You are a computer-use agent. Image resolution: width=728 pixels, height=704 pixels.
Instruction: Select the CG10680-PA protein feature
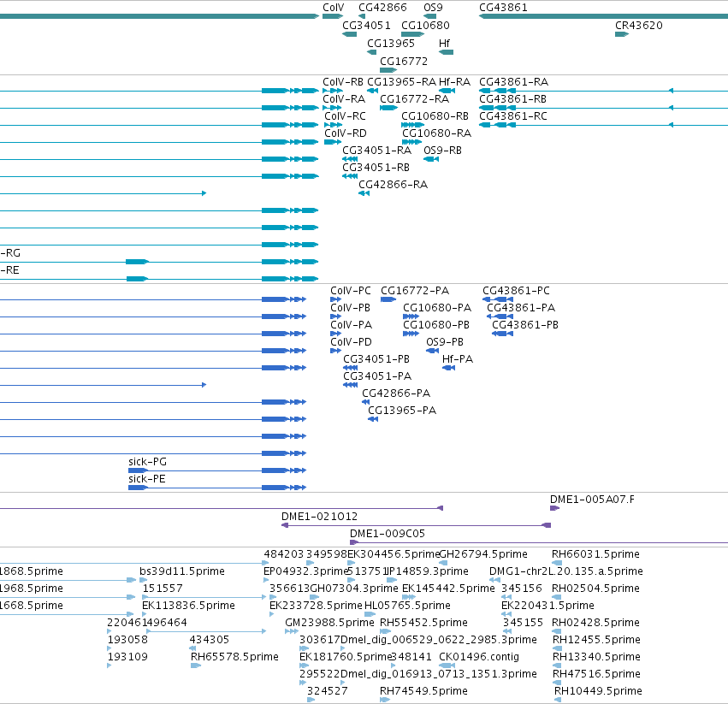(x=411, y=317)
